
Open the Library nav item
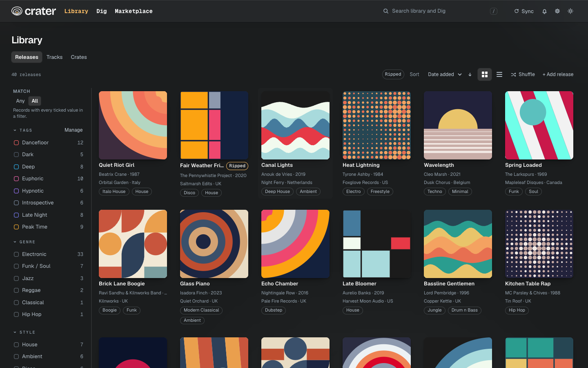[x=76, y=11]
